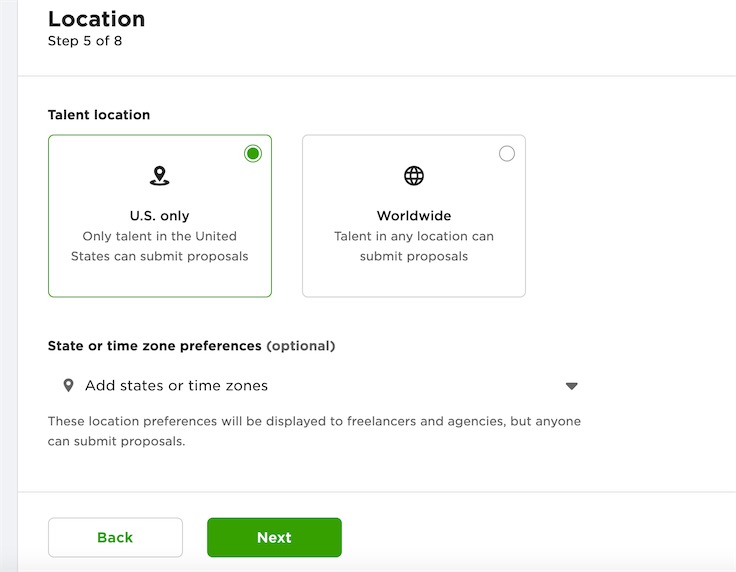This screenshot has width=736, height=572.
Task: Click the Talent location section label
Action: pyautogui.click(x=99, y=115)
